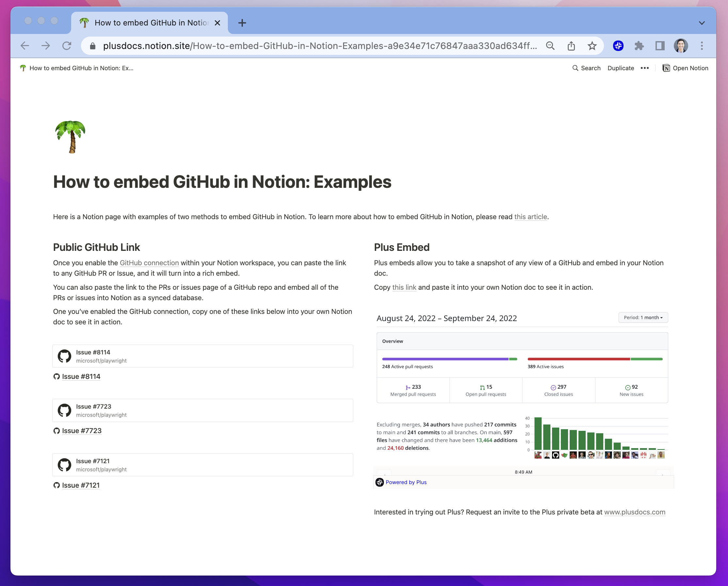This screenshot has height=586, width=728.
Task: Open the Chrome profile avatar
Action: [681, 46]
